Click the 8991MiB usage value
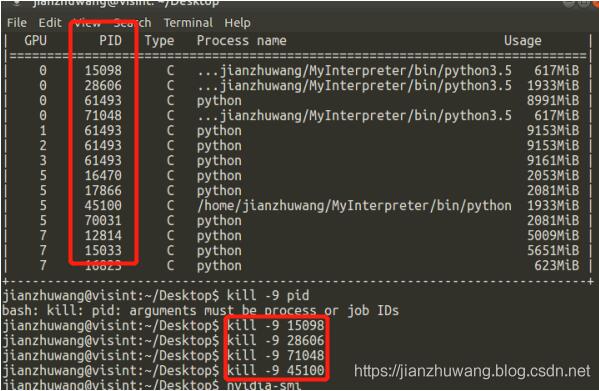599x391 pixels. [x=553, y=100]
